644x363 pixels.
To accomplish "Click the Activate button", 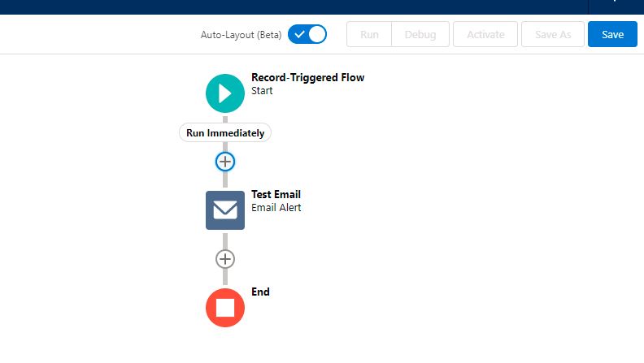I will coord(485,34).
